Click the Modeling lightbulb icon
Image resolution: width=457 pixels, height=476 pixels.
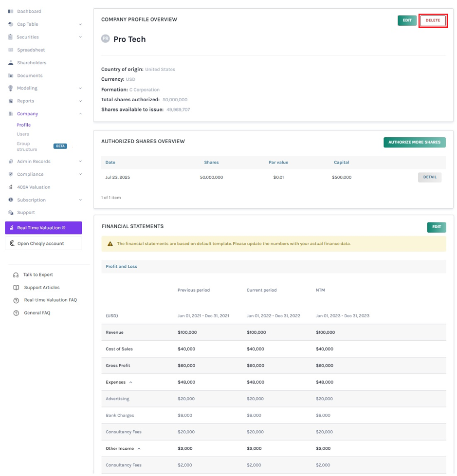click(x=11, y=88)
